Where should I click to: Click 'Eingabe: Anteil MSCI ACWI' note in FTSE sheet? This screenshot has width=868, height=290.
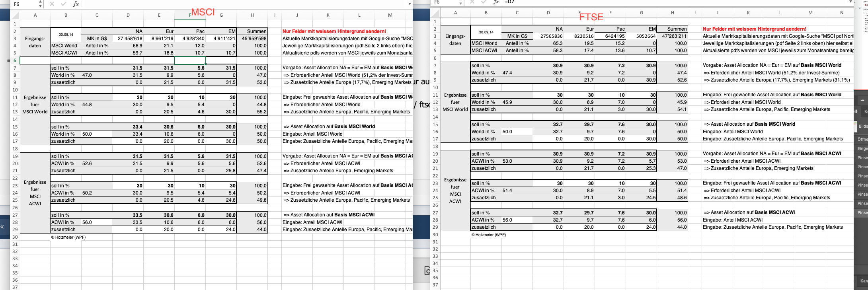tap(733, 220)
